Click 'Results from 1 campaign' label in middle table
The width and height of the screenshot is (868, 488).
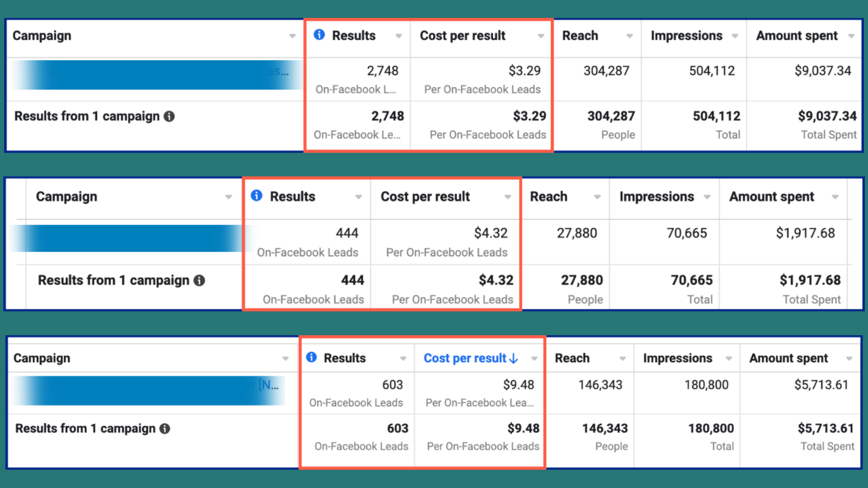point(113,280)
